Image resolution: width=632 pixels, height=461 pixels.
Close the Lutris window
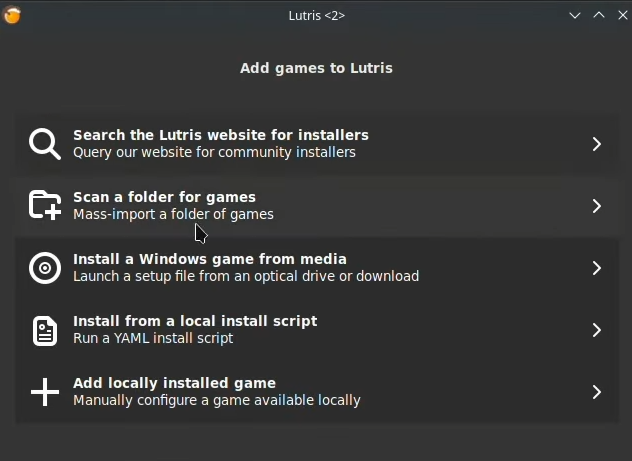tap(623, 15)
